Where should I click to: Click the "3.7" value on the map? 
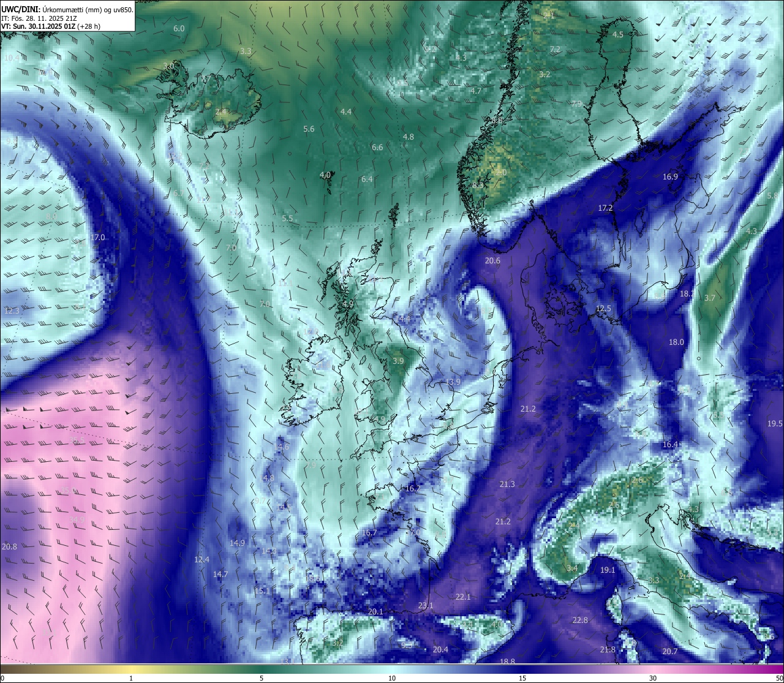click(710, 298)
